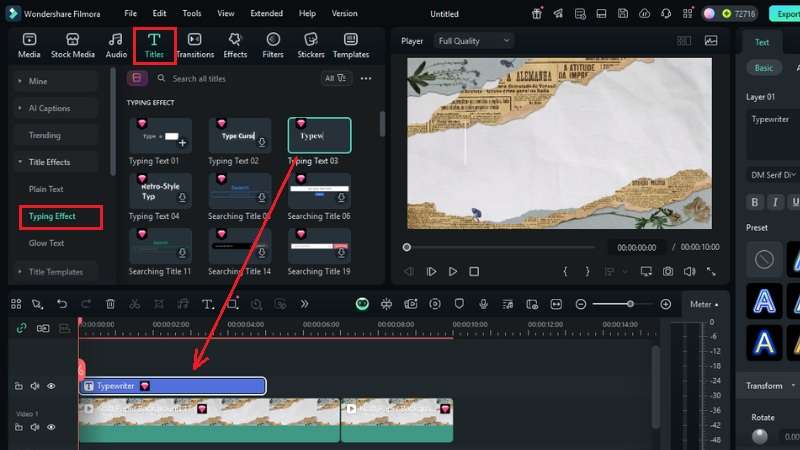Select the no-preset style swatch
The image size is (800, 450).
point(764,260)
